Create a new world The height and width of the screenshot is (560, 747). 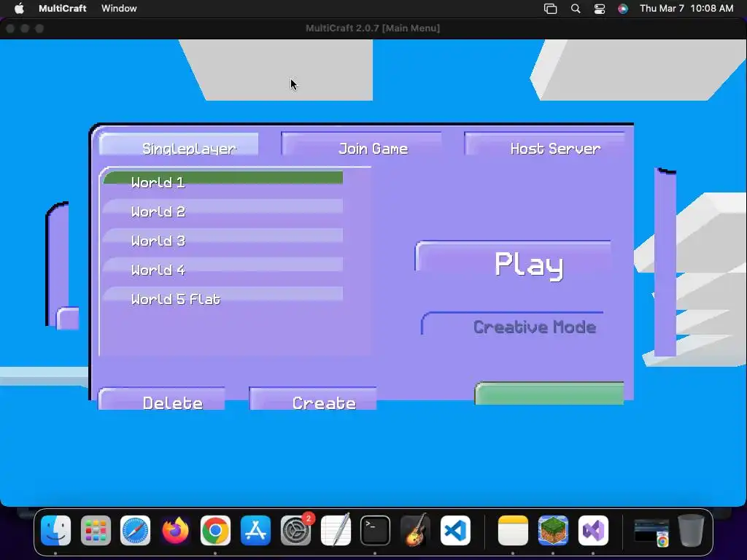point(313,399)
